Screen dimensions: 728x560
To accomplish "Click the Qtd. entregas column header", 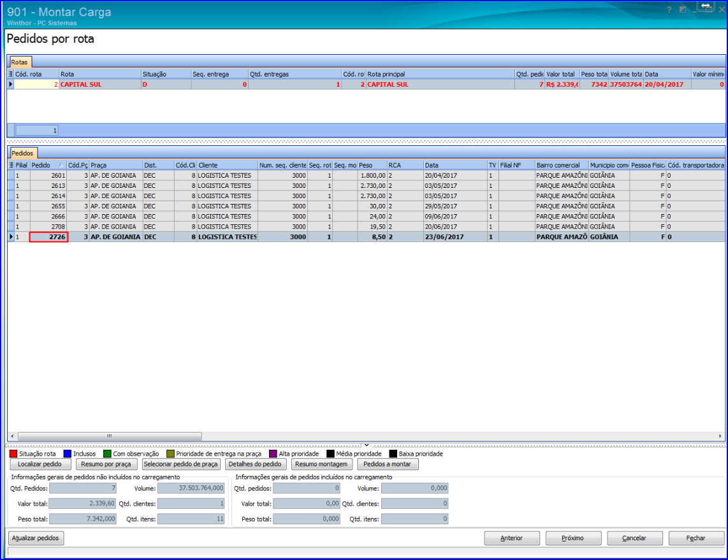I will (x=295, y=74).
